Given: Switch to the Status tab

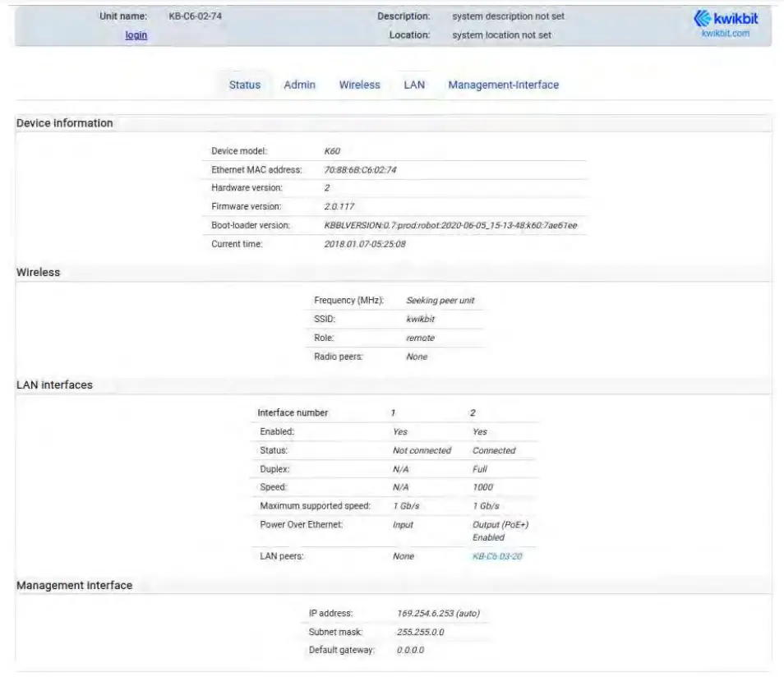Looking at the screenshot, I should point(244,85).
